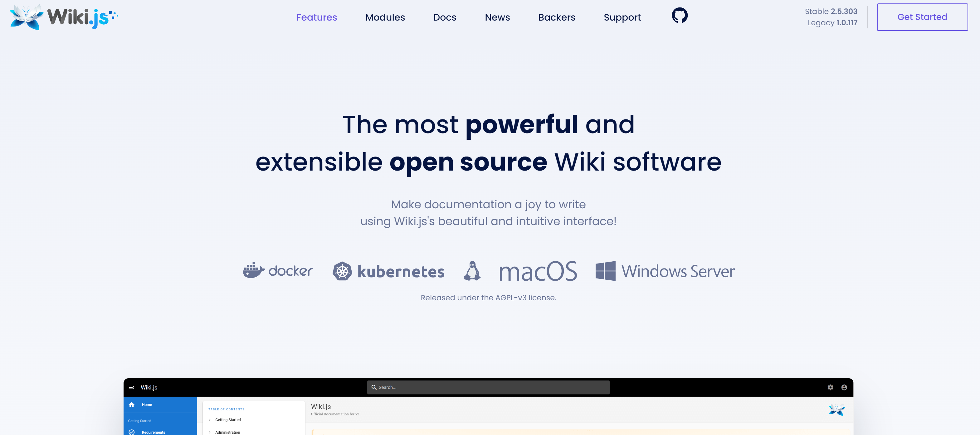Viewport: 980px width, 435px height.
Task: Expand the Administration chevron
Action: [210, 432]
